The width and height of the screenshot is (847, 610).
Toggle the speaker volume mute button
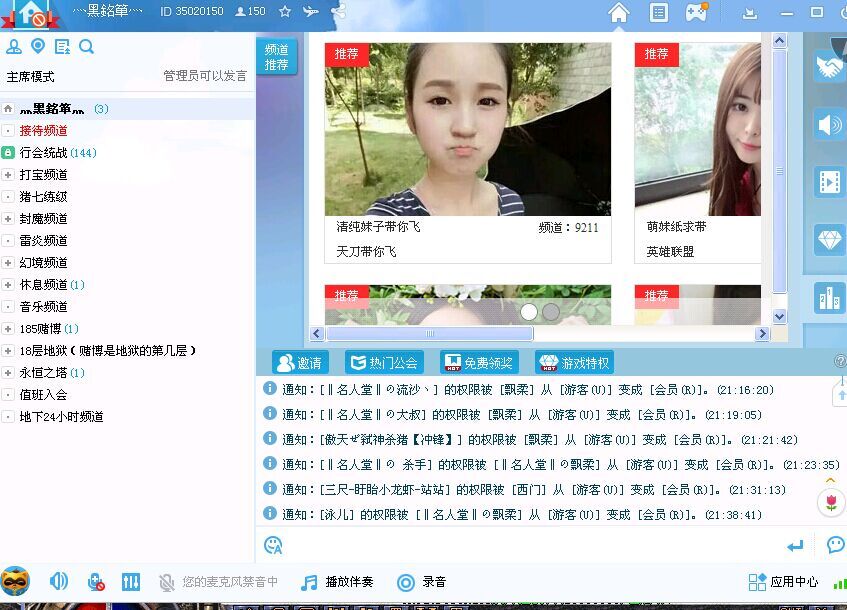point(59,582)
